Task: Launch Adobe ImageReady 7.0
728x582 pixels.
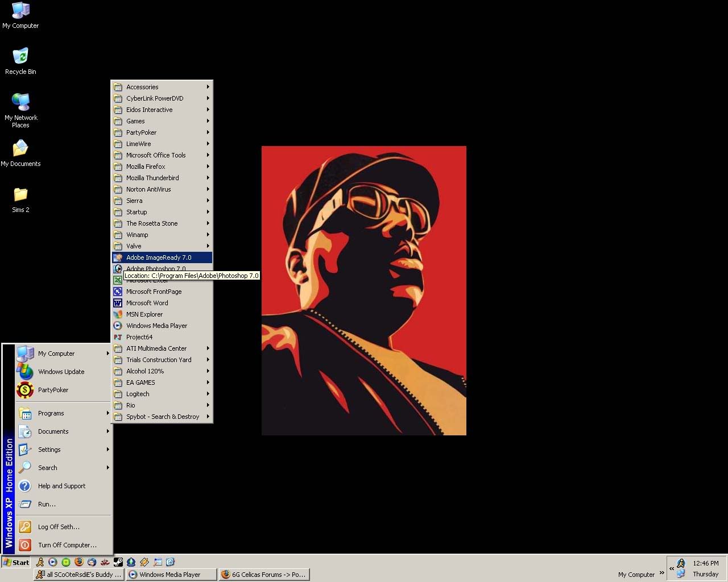Action: coord(162,257)
